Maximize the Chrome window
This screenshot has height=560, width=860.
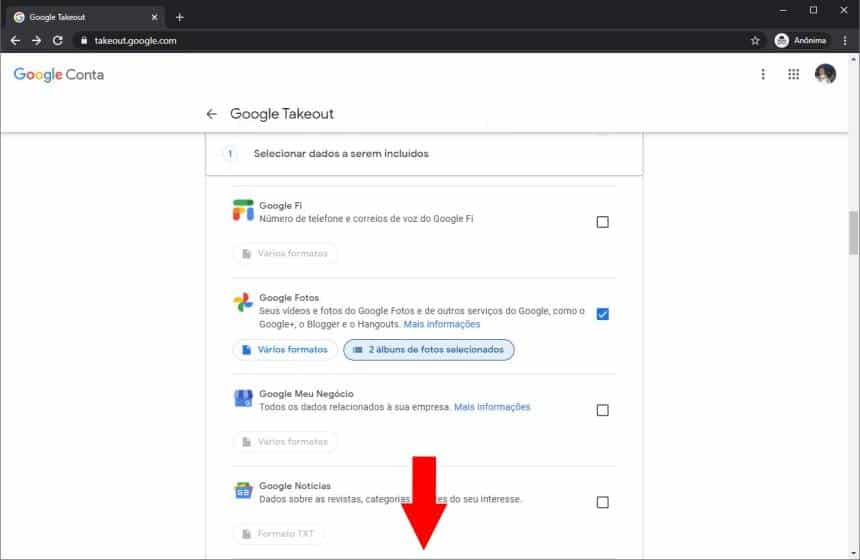(x=813, y=10)
